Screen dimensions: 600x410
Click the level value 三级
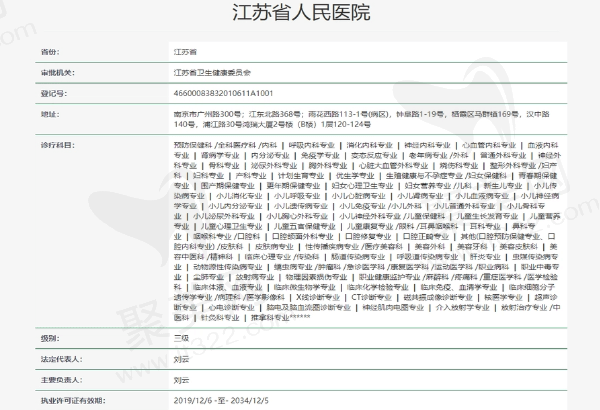(x=181, y=338)
